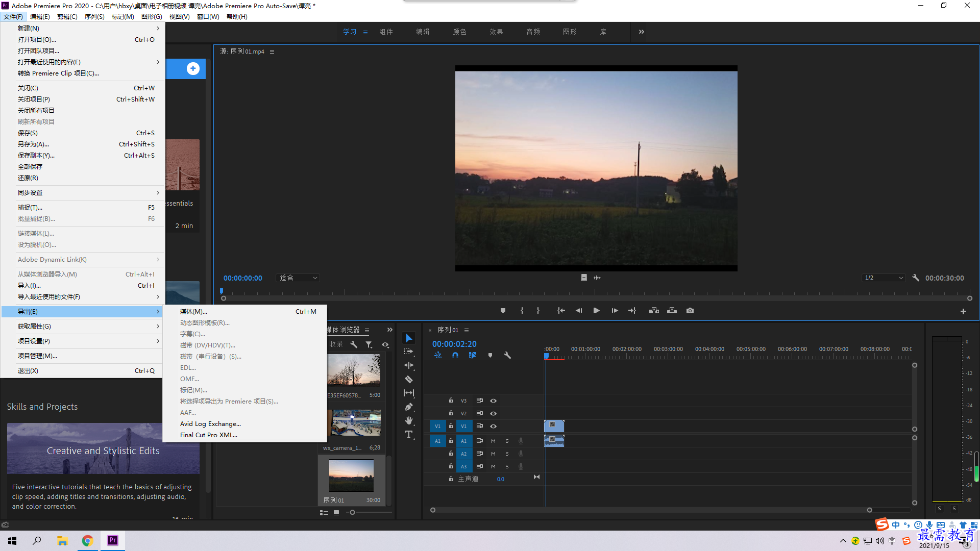The image size is (980, 551).
Task: Toggle lock on track V1
Action: point(451,426)
